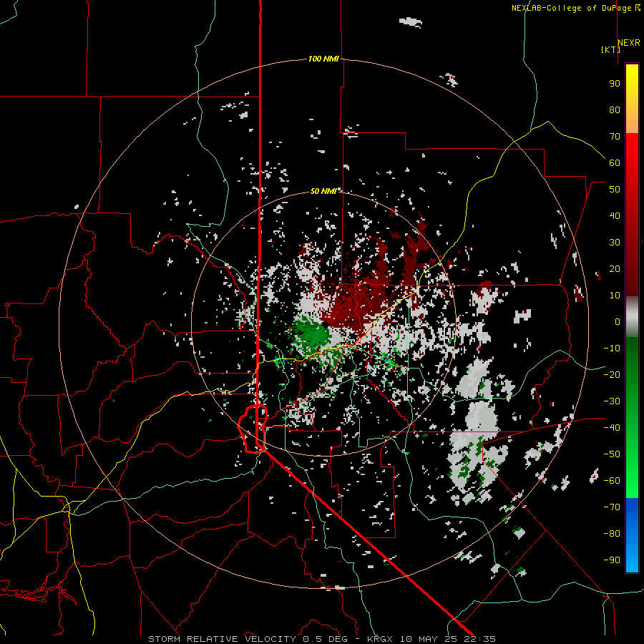Image resolution: width=644 pixels, height=644 pixels.
Task: Select the 80 value on velocity scale
Action: (x=615, y=109)
